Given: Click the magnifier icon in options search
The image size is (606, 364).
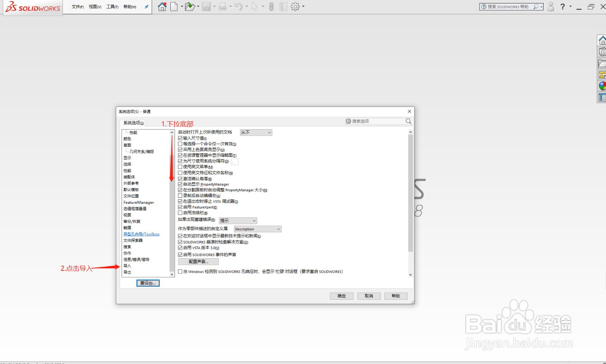Looking at the screenshot, I should click(x=408, y=121).
